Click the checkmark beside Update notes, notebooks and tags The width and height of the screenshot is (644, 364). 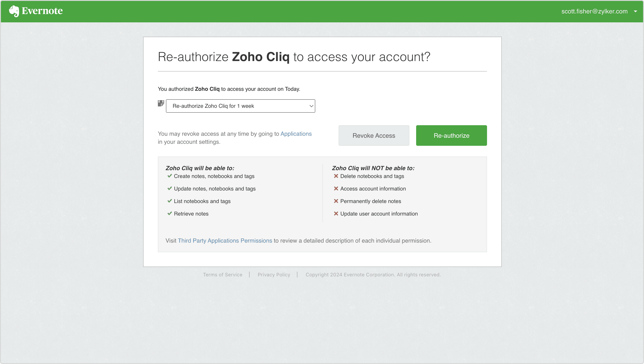(169, 188)
